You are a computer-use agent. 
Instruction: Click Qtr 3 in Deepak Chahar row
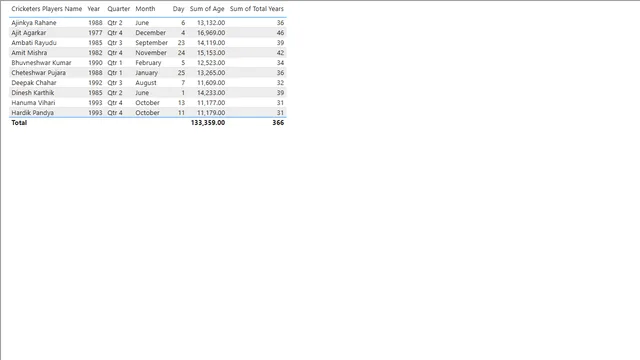tap(115, 83)
